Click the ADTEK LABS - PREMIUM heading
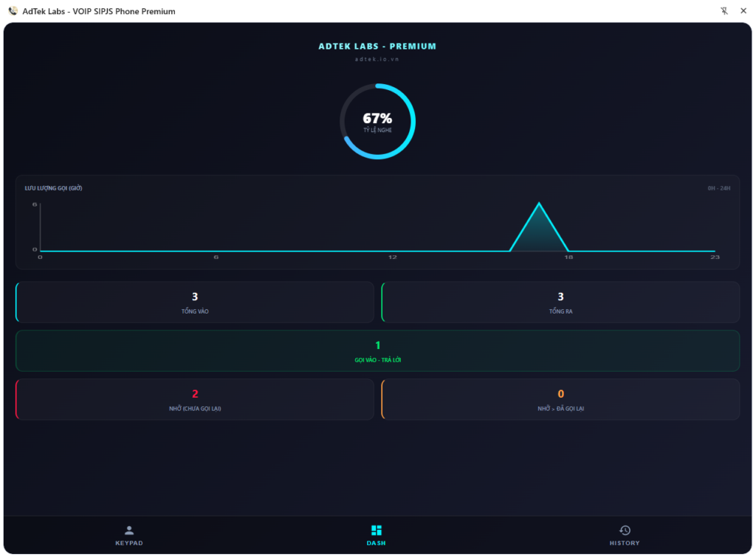756x557 pixels. pyautogui.click(x=377, y=46)
